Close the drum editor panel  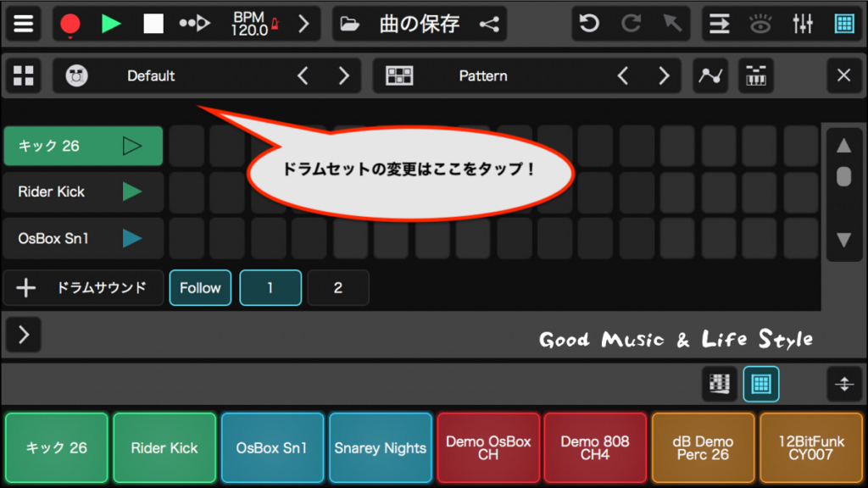point(843,75)
